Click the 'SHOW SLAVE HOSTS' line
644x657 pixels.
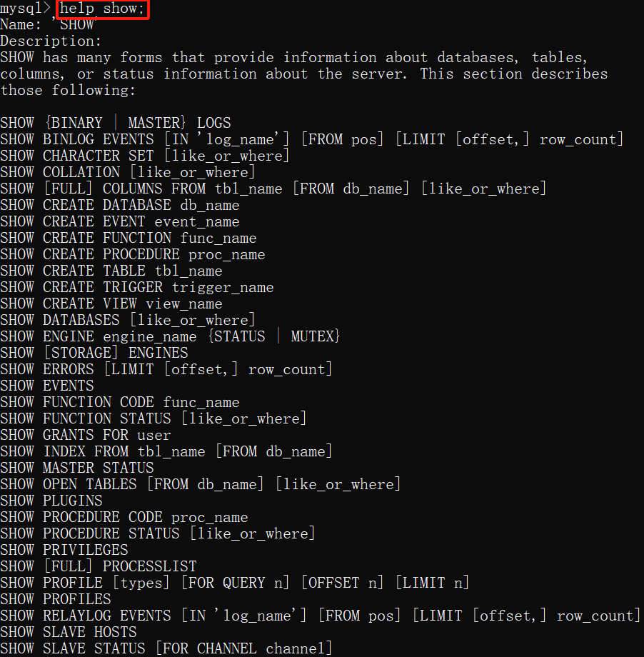click(x=69, y=632)
